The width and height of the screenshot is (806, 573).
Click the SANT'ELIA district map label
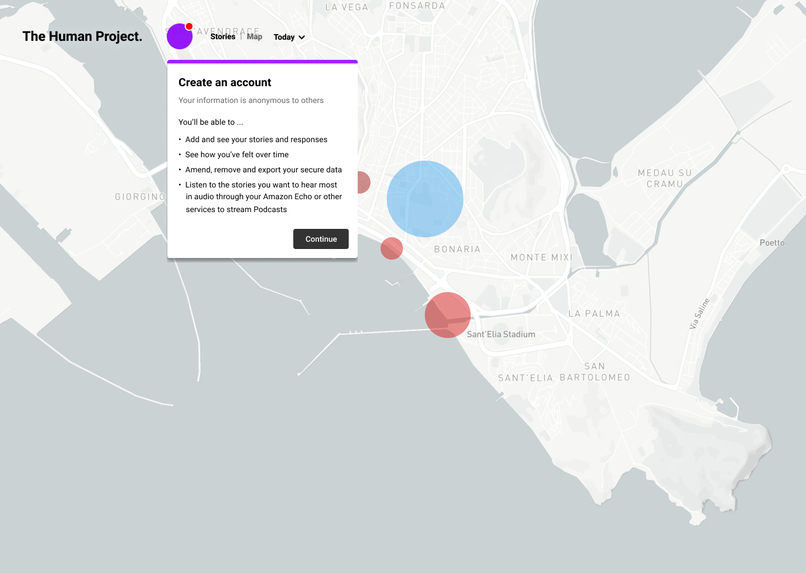pyautogui.click(x=525, y=378)
